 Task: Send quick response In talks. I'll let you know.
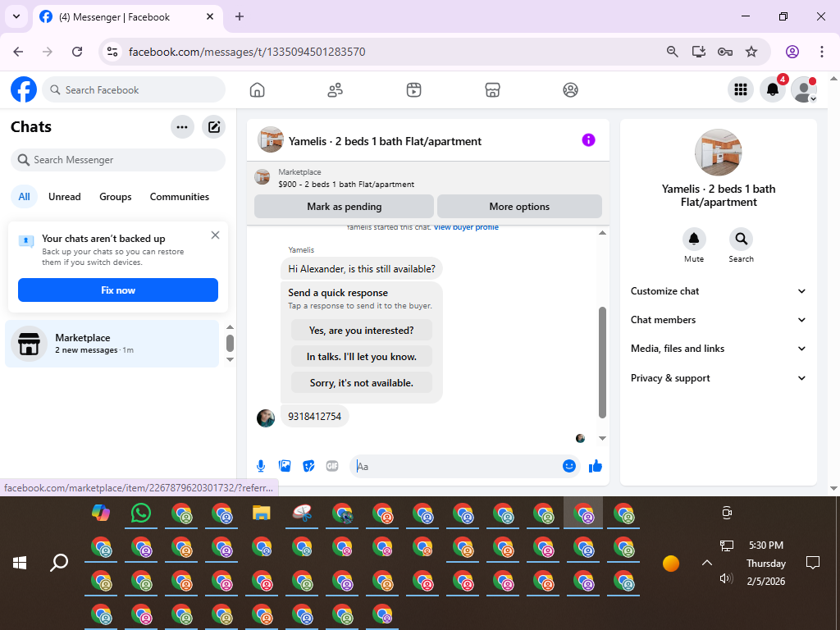(362, 357)
